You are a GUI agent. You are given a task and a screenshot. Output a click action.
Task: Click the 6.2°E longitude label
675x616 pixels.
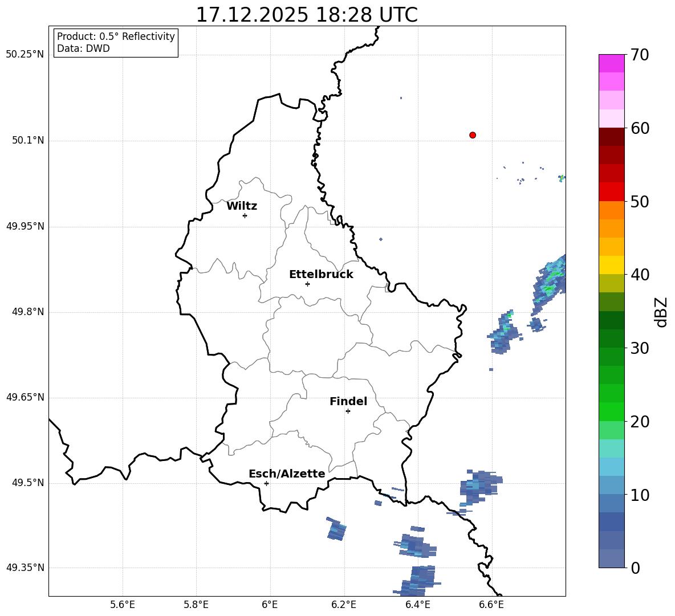(344, 605)
